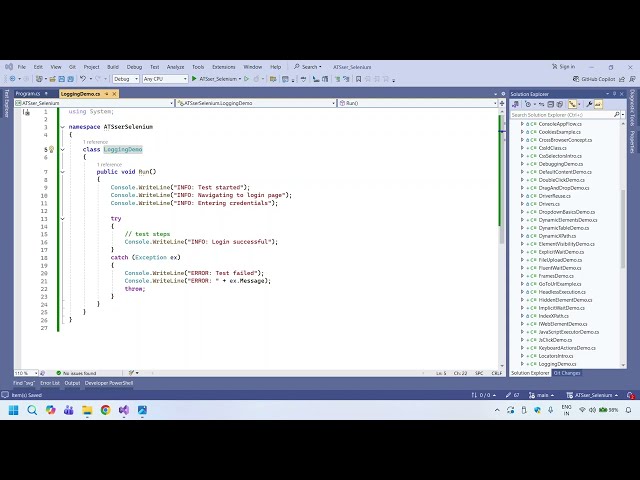The image size is (640, 480).
Task: Switch to the Git Changes tab
Action: pos(567,373)
